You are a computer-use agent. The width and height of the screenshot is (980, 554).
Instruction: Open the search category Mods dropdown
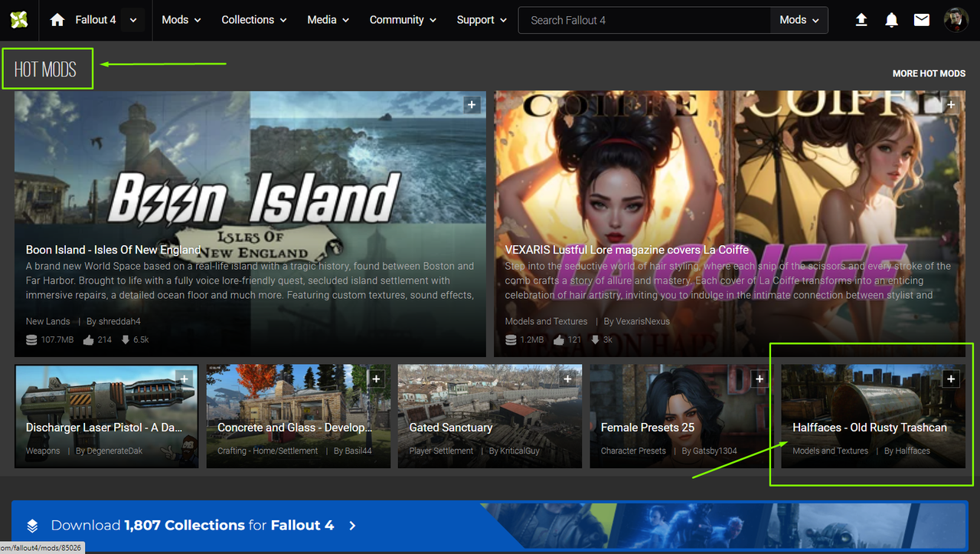click(799, 21)
